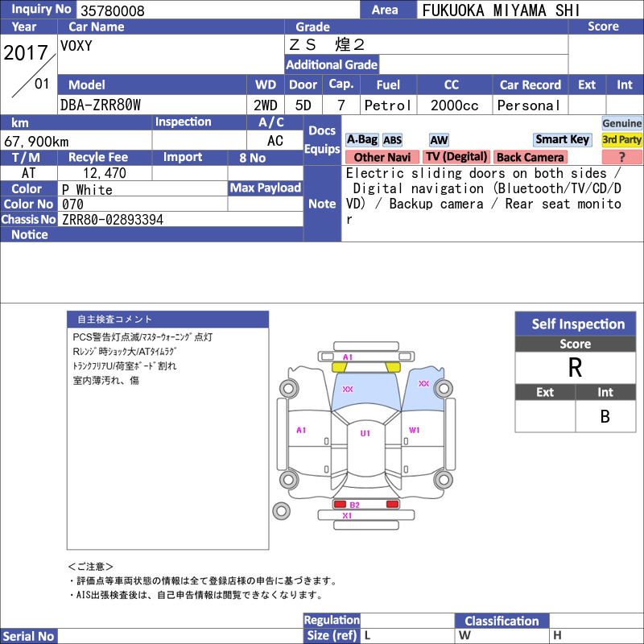Image resolution: width=644 pixels, height=644 pixels.
Task: Click the B2 mark on rear panel
Action: click(x=354, y=505)
